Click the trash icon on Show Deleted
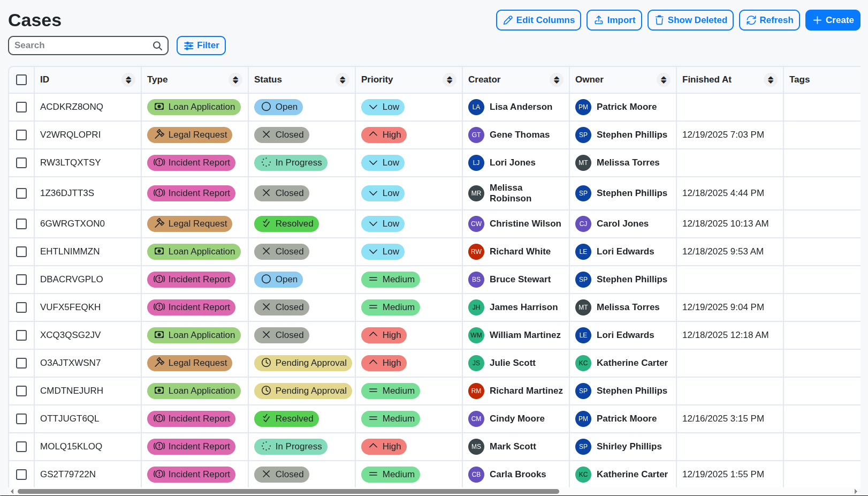 [x=658, y=20]
